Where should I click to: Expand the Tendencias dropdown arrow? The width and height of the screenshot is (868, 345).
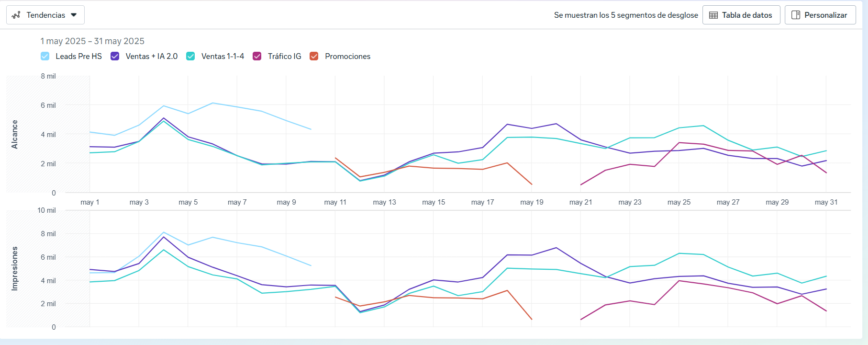pyautogui.click(x=74, y=15)
